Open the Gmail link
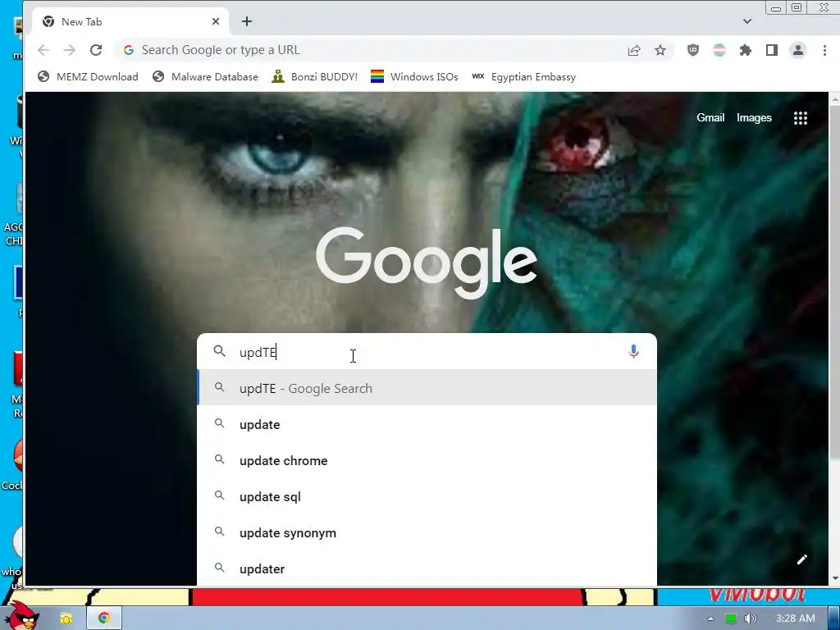 (x=710, y=118)
